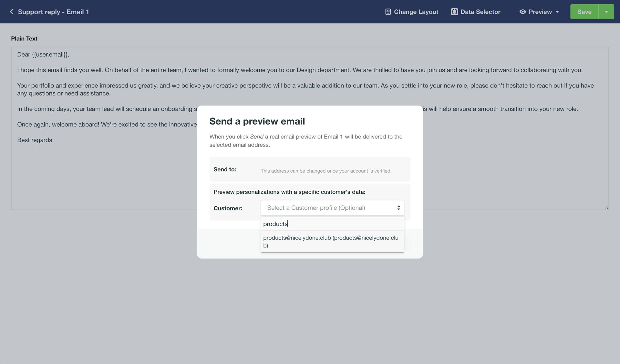Click the Data Selector braces icon
The image size is (620, 364).
(454, 12)
